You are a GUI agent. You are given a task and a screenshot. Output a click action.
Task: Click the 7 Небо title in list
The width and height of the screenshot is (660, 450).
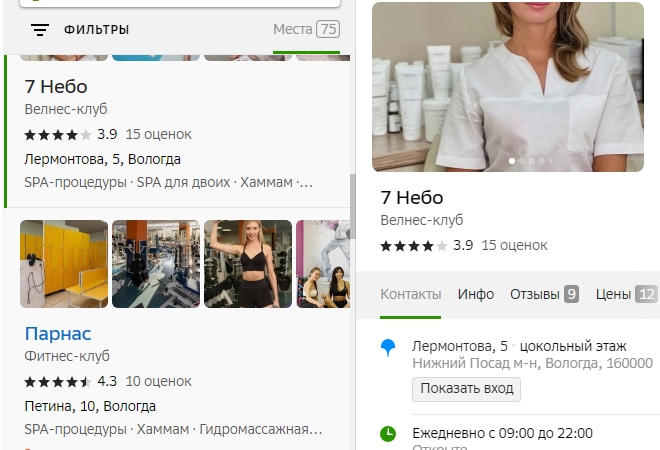56,86
